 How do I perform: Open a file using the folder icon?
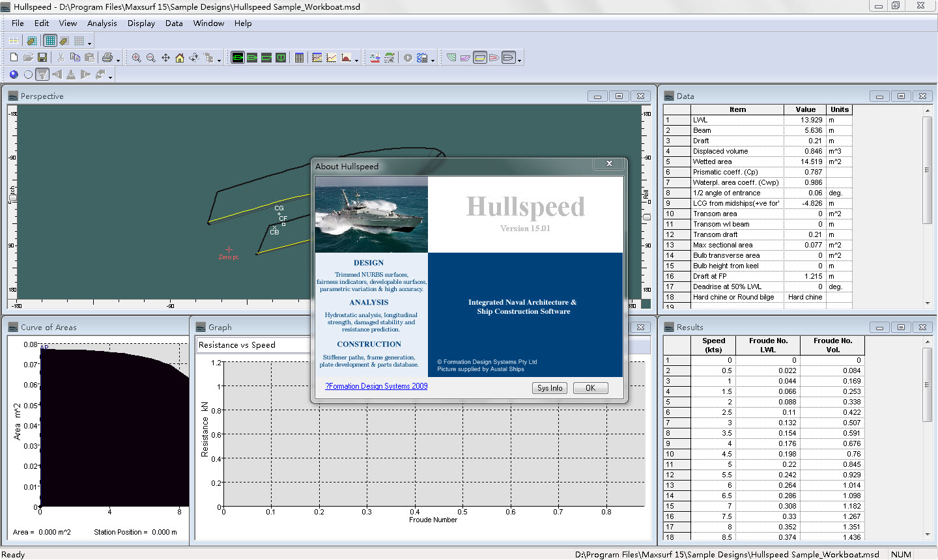28,58
